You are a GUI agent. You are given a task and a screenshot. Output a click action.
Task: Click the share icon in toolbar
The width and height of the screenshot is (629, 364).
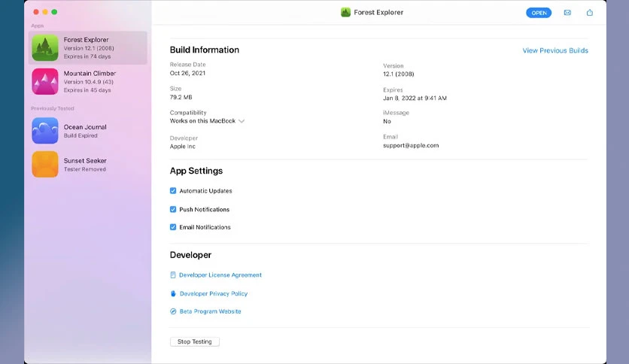(x=589, y=13)
